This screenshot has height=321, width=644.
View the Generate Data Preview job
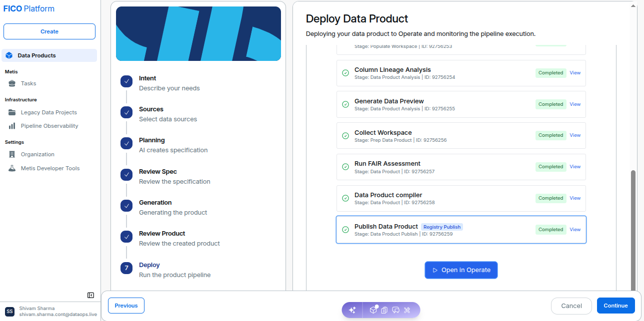(x=575, y=104)
